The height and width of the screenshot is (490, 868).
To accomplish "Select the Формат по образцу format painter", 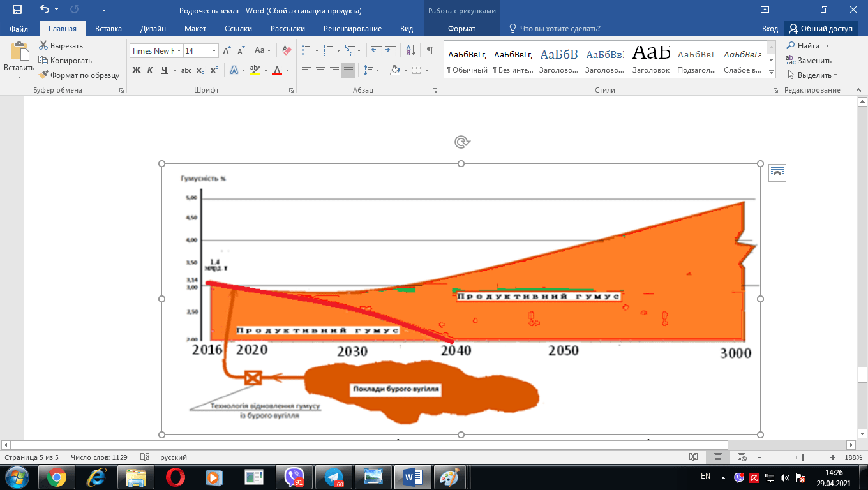I will 79,75.
